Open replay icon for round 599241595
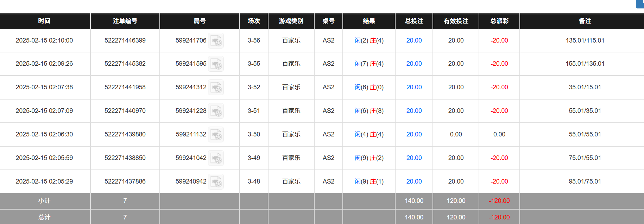Image resolution: width=644 pixels, height=224 pixels. click(216, 64)
